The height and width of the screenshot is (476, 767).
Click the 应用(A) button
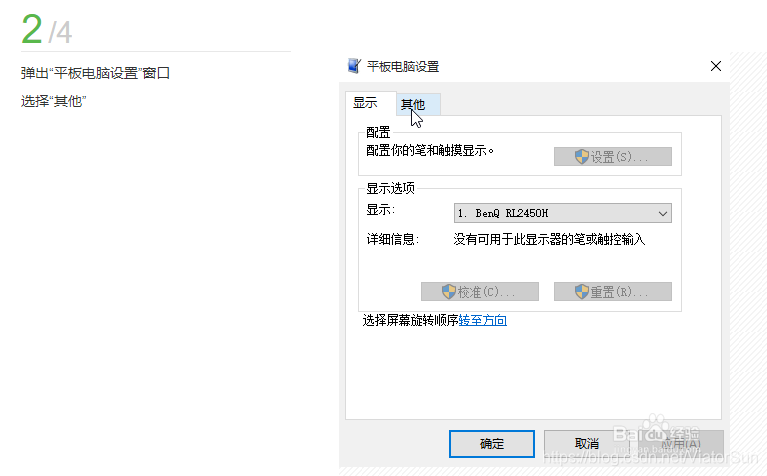681,444
